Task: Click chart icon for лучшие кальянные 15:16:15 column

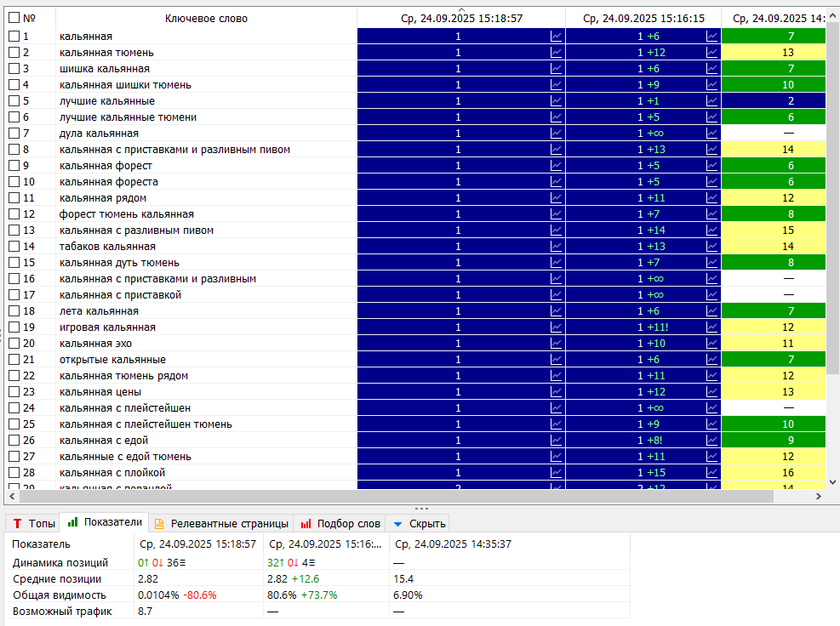Action: (712, 101)
